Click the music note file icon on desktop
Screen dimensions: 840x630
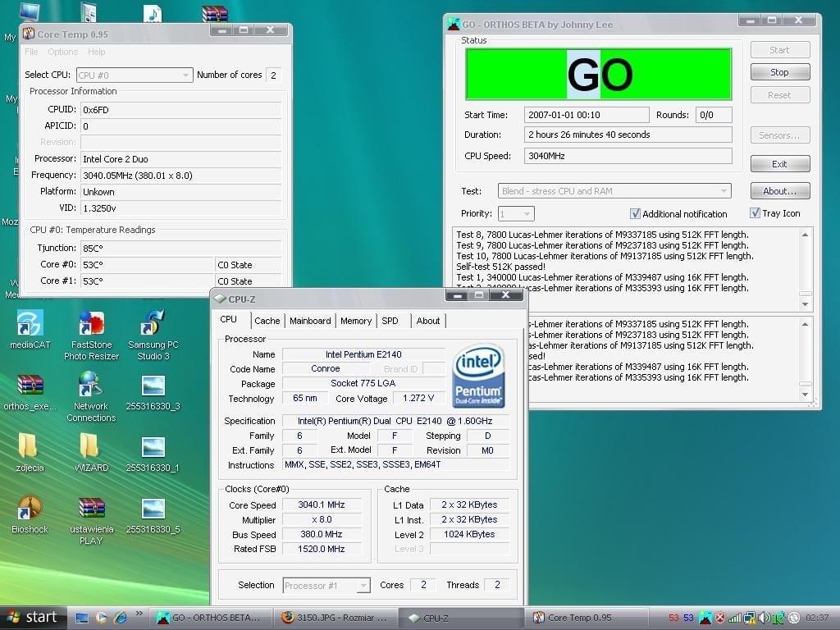pos(153,12)
